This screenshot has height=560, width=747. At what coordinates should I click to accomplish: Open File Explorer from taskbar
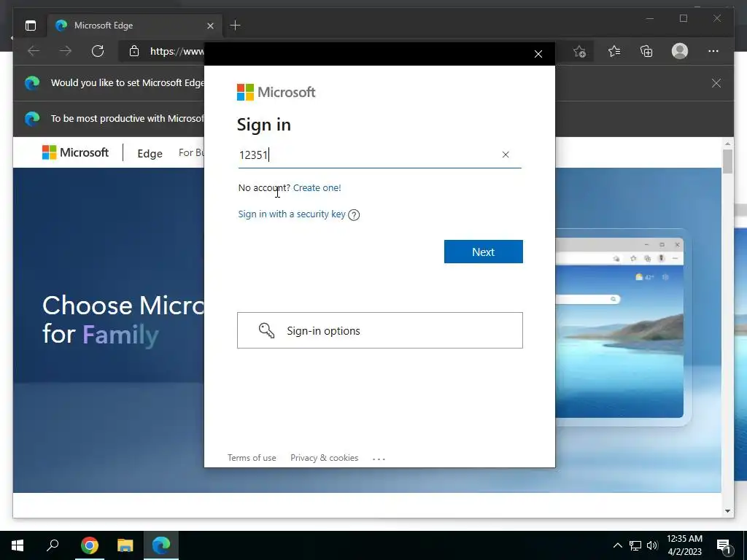[125, 545]
